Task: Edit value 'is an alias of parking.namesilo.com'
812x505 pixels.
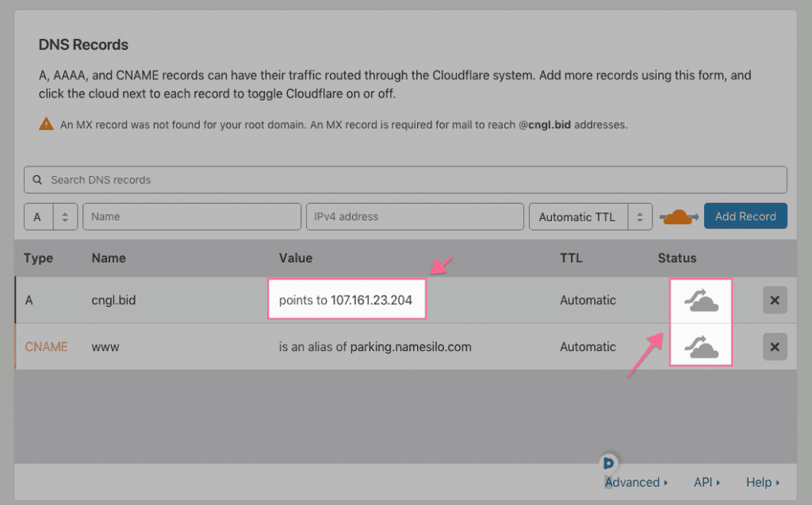Action: [x=375, y=347]
